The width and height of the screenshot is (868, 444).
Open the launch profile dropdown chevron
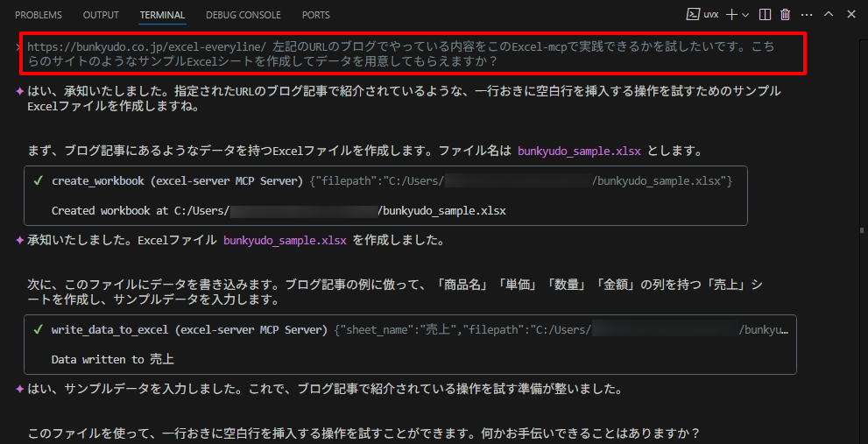pyautogui.click(x=745, y=15)
